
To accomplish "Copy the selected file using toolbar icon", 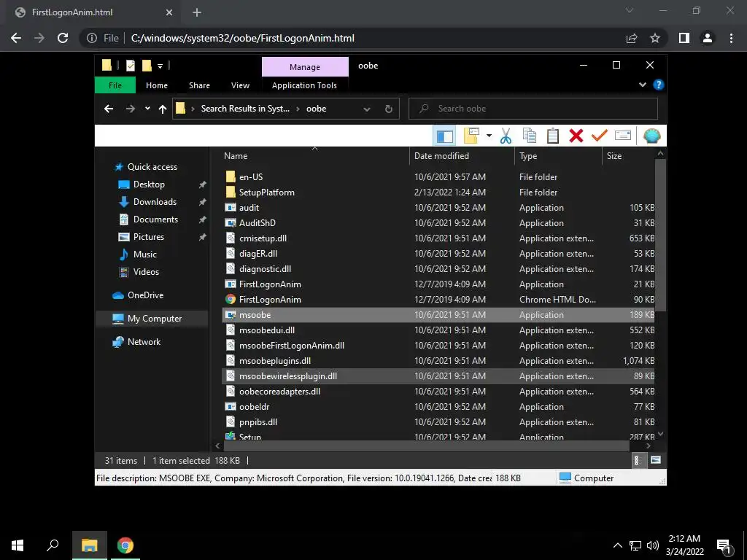I will pyautogui.click(x=530, y=136).
